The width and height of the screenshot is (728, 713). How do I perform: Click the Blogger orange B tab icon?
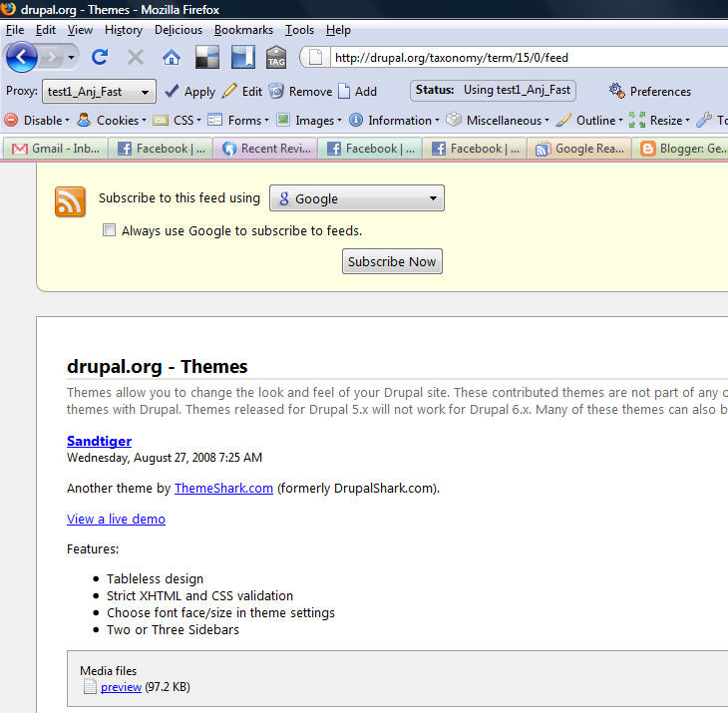647,149
